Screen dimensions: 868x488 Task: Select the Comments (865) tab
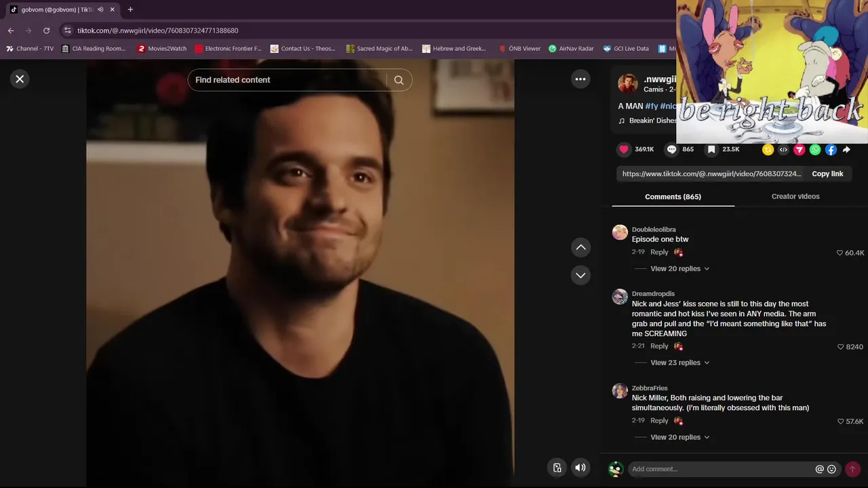pos(673,197)
